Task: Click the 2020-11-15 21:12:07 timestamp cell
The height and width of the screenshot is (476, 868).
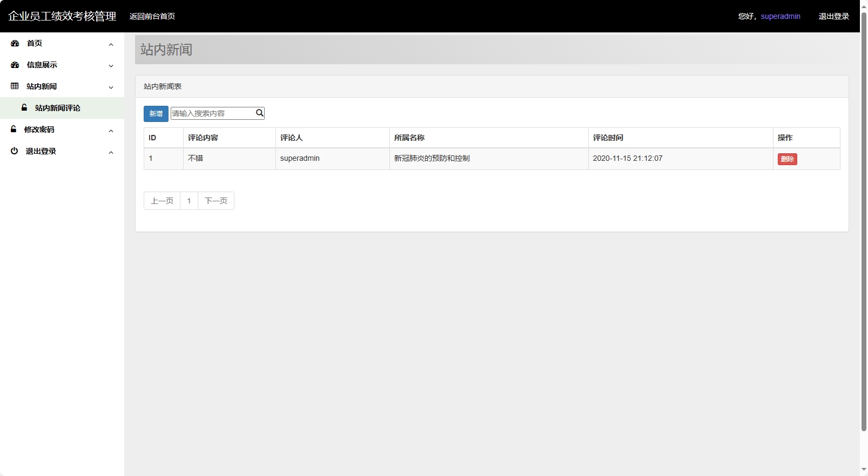Action: click(681, 159)
